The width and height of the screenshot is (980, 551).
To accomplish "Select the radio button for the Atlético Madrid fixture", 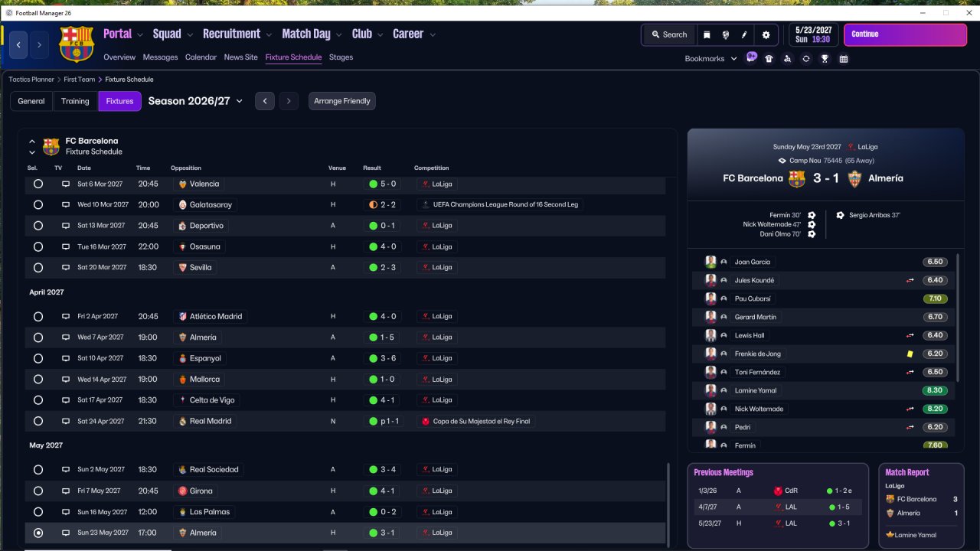I will click(x=38, y=316).
